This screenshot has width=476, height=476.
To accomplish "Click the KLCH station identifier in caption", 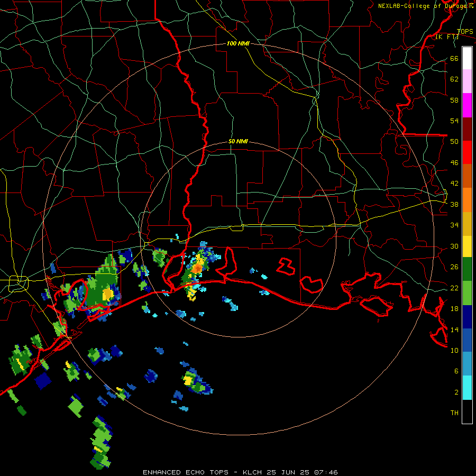I will (x=253, y=472).
